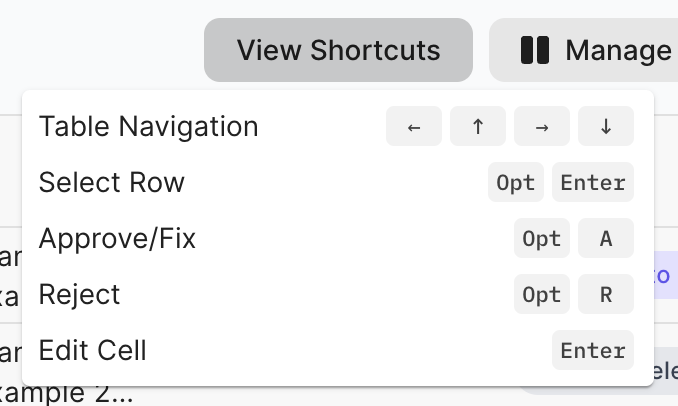Click the View Shortcuts button

[x=338, y=50]
